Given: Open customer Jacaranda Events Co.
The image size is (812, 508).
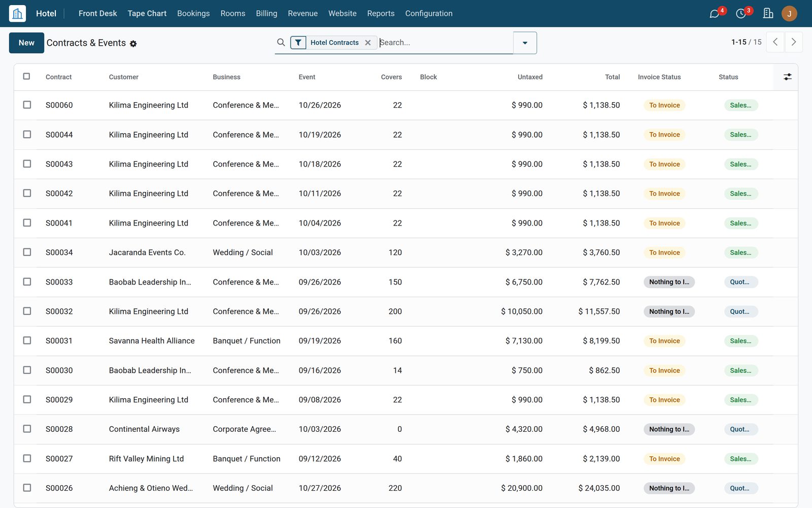Looking at the screenshot, I should [x=147, y=252].
